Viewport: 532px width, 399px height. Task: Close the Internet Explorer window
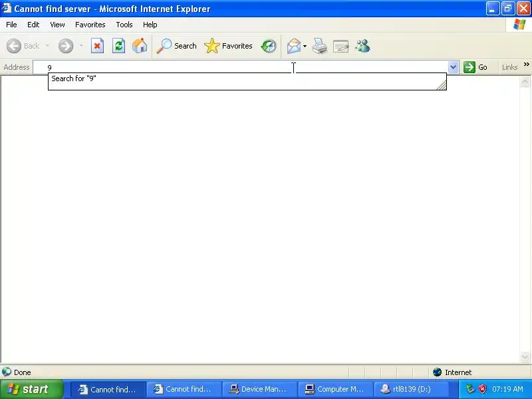523,9
